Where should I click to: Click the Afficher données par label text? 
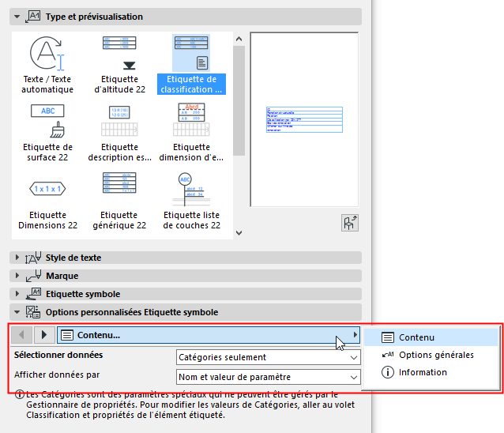(57, 375)
